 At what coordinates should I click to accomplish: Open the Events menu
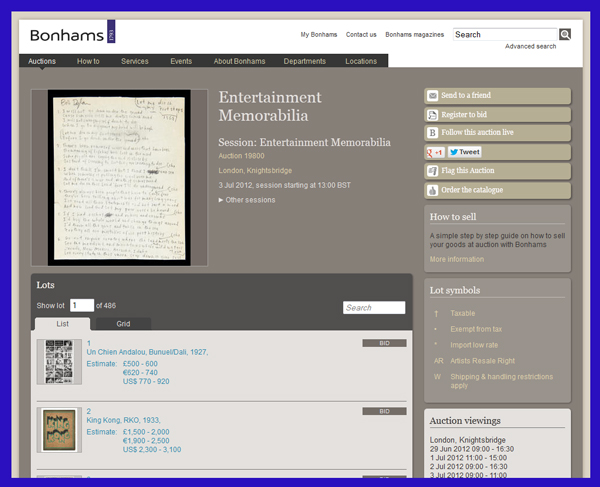pos(181,61)
